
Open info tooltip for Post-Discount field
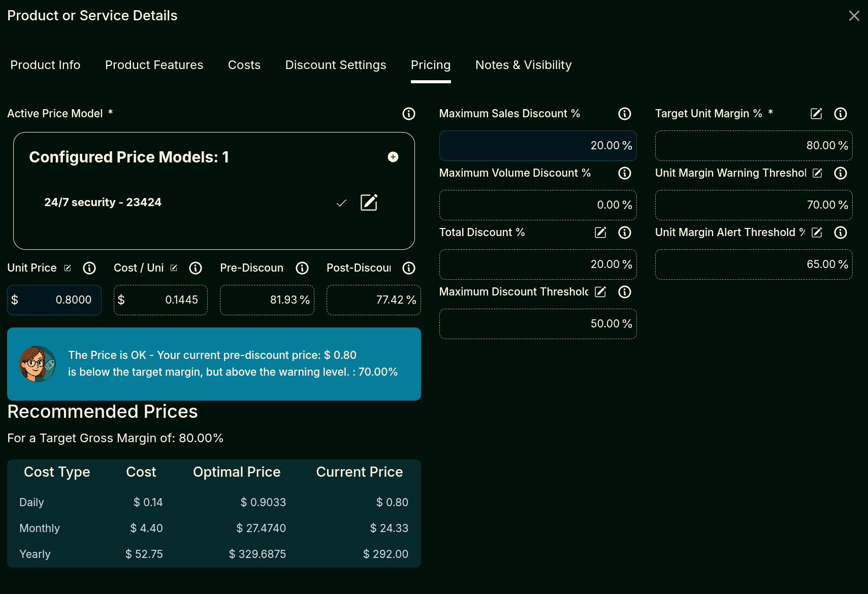tap(409, 268)
